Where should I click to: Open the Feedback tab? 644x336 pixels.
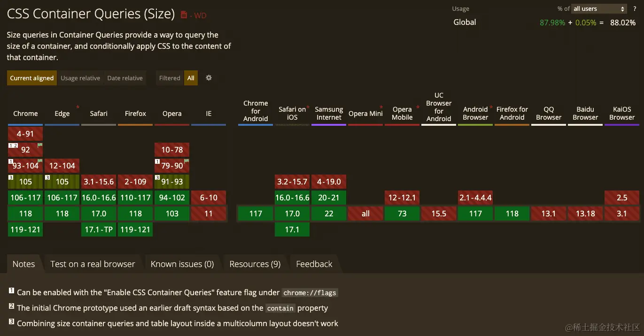314,264
